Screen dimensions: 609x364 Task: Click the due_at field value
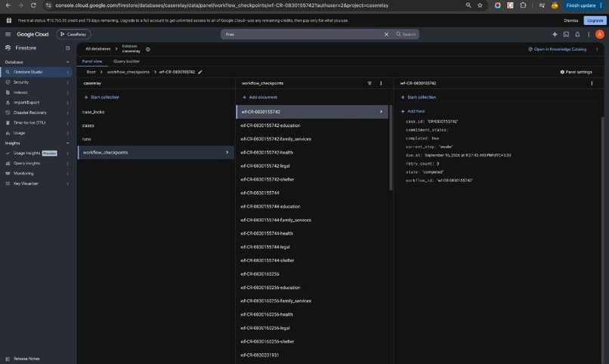[x=468, y=156]
